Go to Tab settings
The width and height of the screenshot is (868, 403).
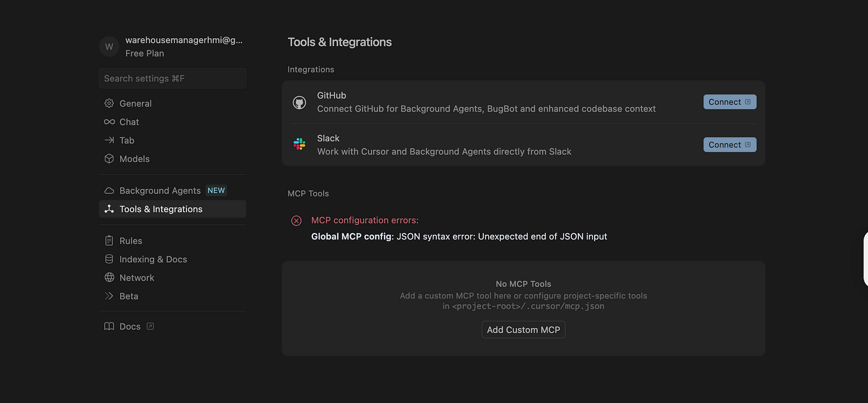pos(173,140)
